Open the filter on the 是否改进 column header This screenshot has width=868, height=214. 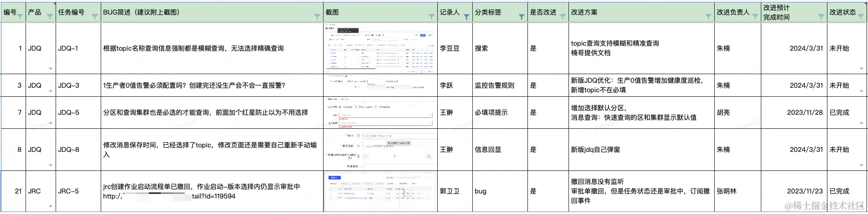tap(562, 17)
